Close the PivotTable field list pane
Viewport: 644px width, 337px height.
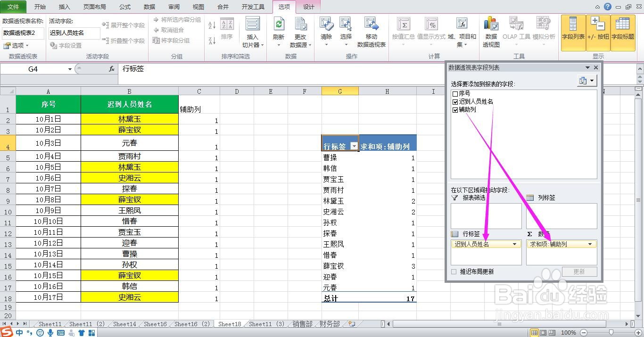click(596, 67)
